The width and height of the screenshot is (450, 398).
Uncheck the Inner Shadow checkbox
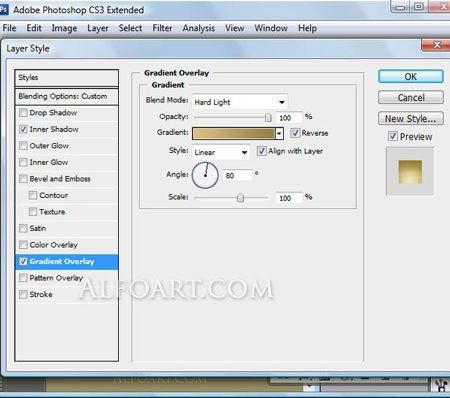click(23, 129)
